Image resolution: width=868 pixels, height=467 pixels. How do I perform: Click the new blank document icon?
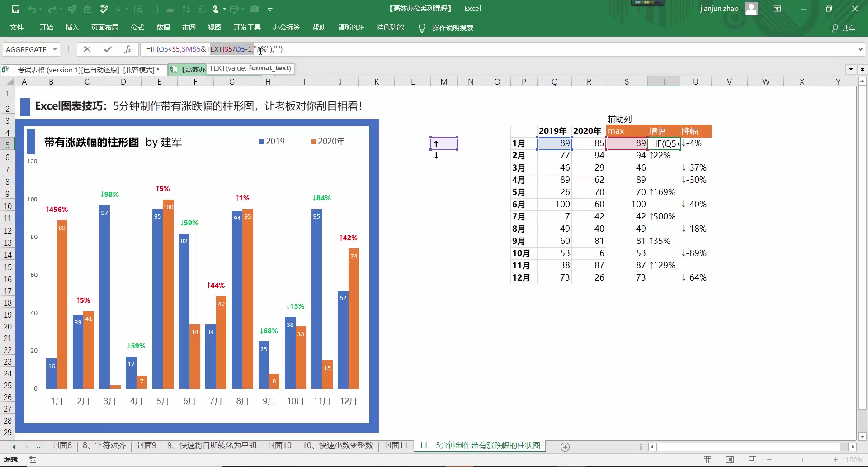click(154, 9)
